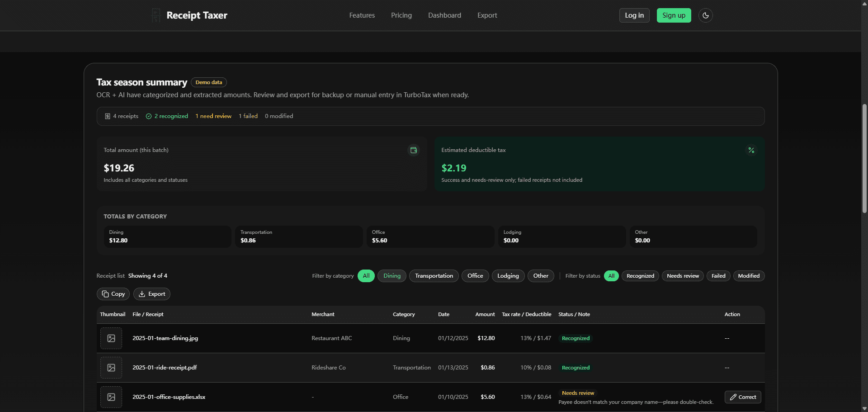
Task: Filter by Lodging category chip
Action: [508, 276]
